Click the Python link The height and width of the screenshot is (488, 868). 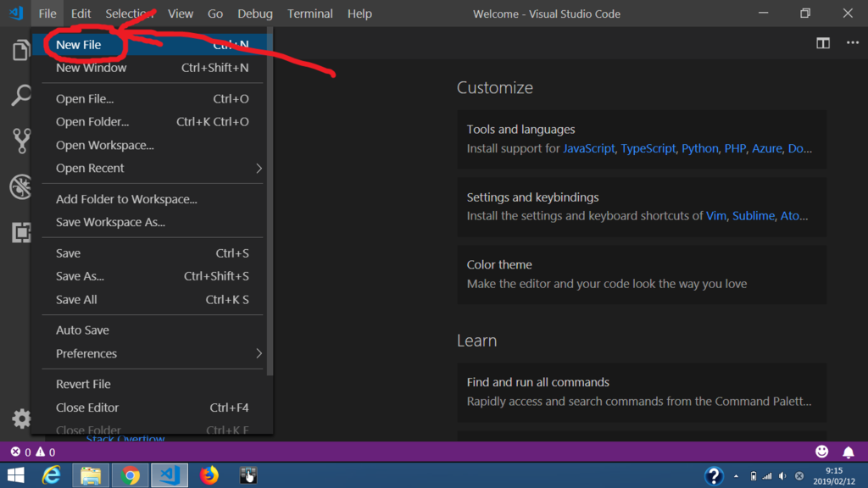pyautogui.click(x=699, y=148)
